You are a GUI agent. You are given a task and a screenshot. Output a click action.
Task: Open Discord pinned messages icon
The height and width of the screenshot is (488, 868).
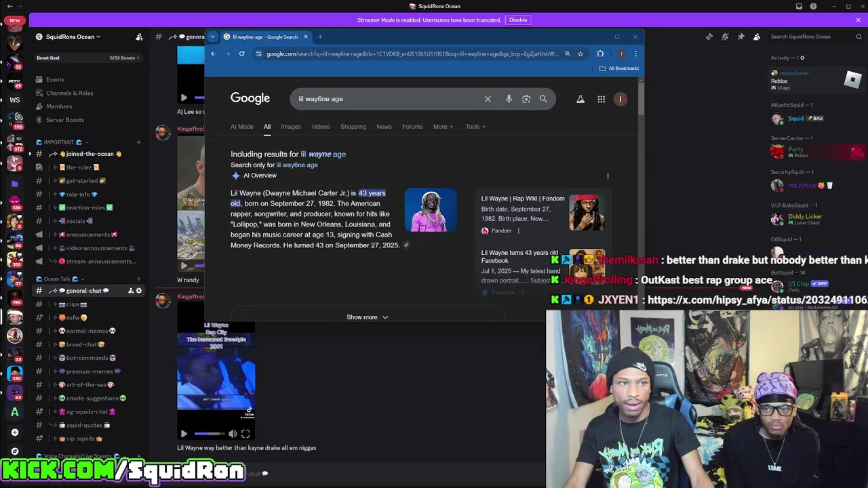point(741,37)
